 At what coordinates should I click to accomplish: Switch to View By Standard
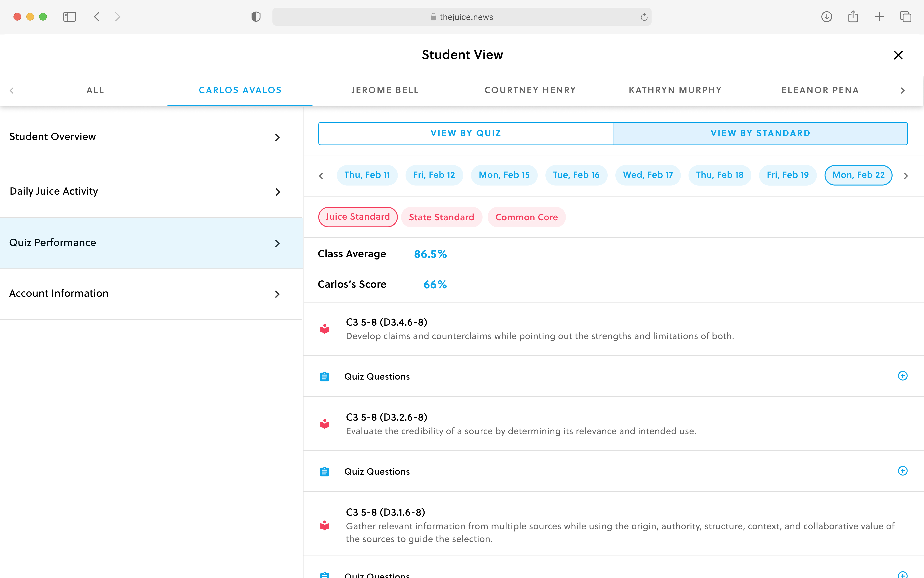point(760,133)
